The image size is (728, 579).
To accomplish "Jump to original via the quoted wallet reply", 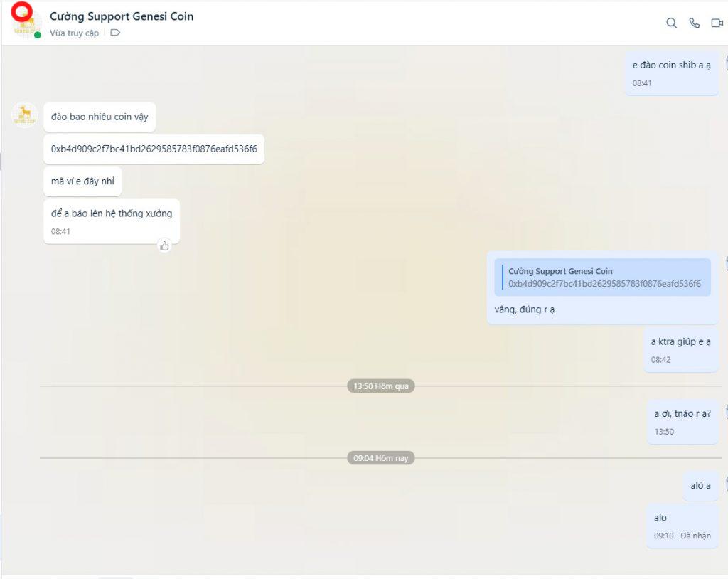I will click(603, 277).
